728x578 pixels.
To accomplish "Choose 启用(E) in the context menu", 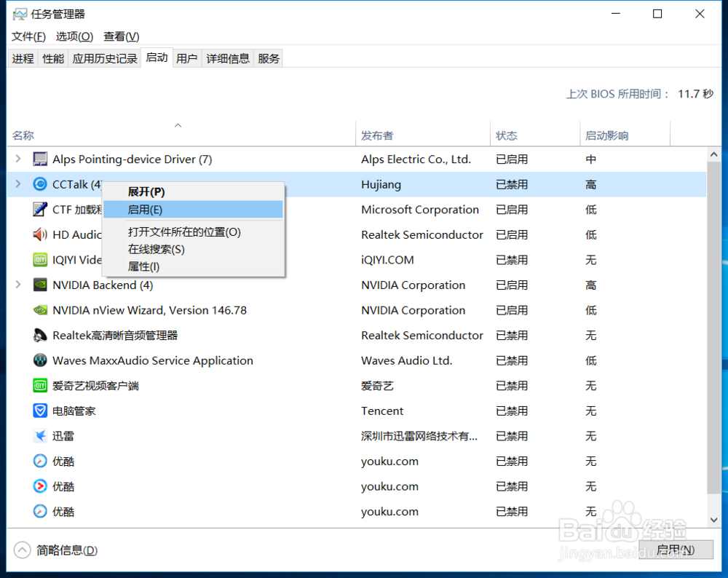I will 193,210.
